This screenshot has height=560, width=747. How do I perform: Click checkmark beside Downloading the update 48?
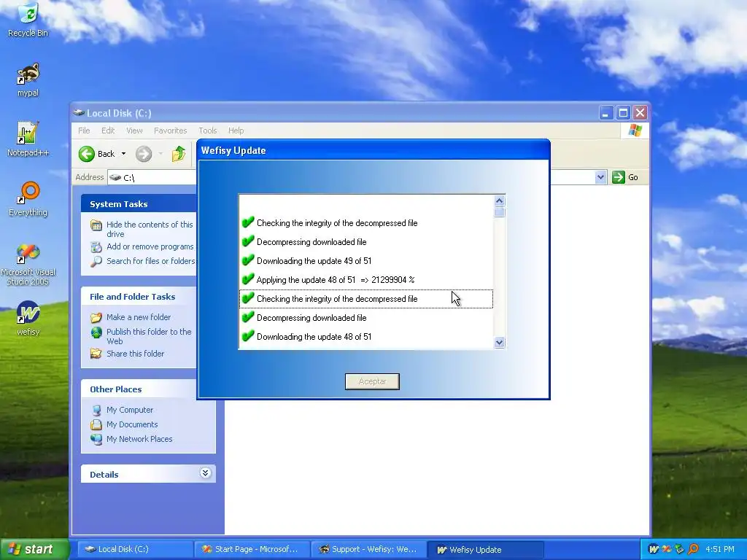point(248,336)
